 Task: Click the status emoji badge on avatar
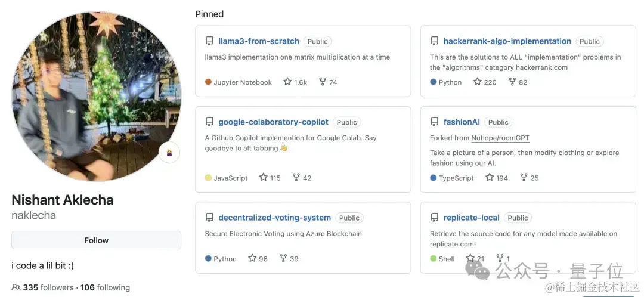[x=169, y=153]
